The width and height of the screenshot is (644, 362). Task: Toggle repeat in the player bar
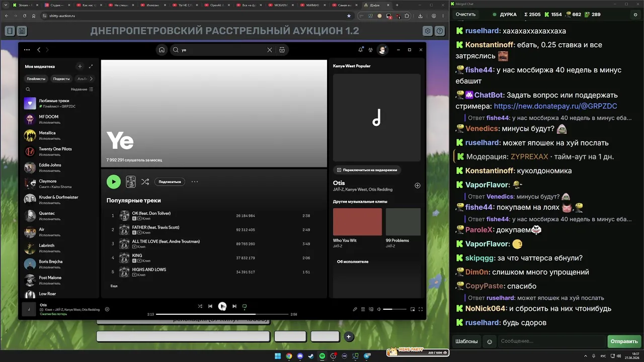point(245,306)
